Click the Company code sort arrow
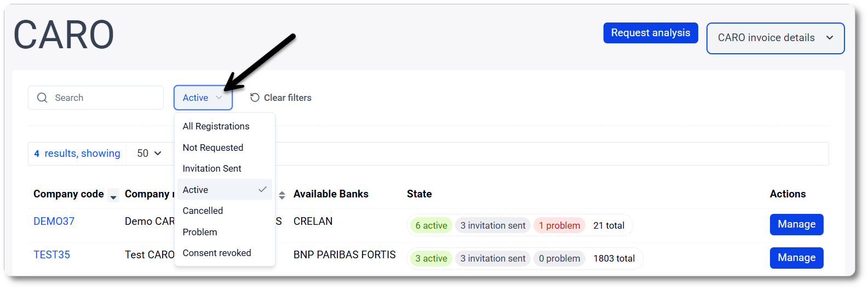This screenshot has height=289, width=868. pos(113,196)
